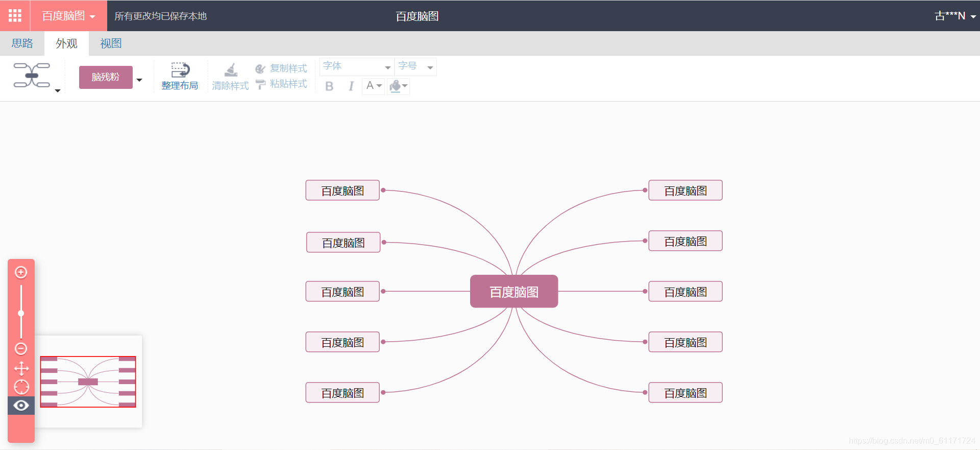
Task: Toggle italic text formatting
Action: 351,86
